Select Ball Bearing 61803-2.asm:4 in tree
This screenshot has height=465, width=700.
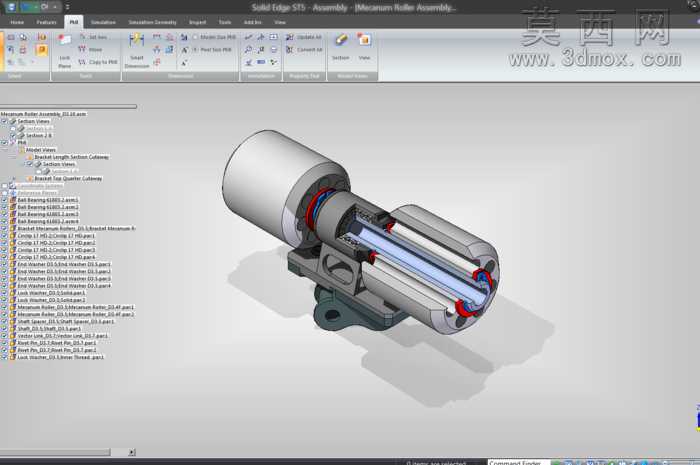pos(48,221)
